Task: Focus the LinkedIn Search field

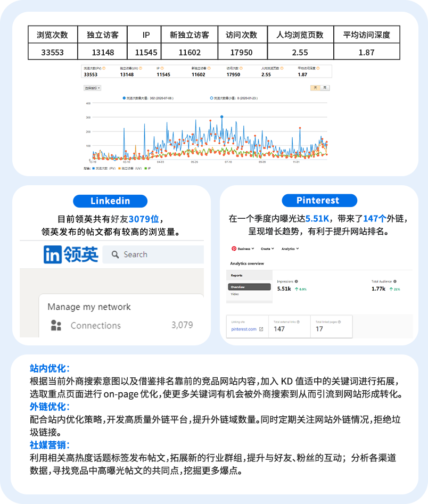Action: tap(153, 254)
